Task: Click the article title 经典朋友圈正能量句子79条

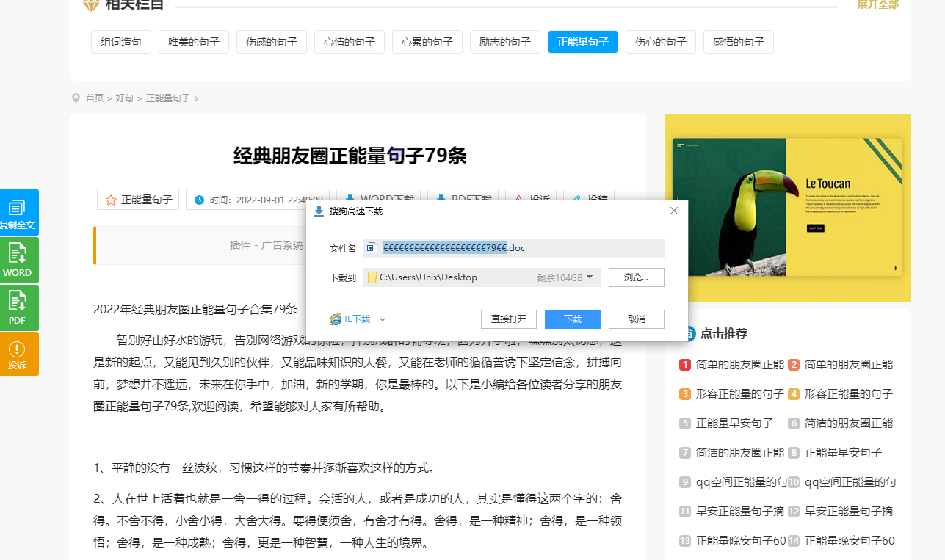Action: (x=350, y=156)
